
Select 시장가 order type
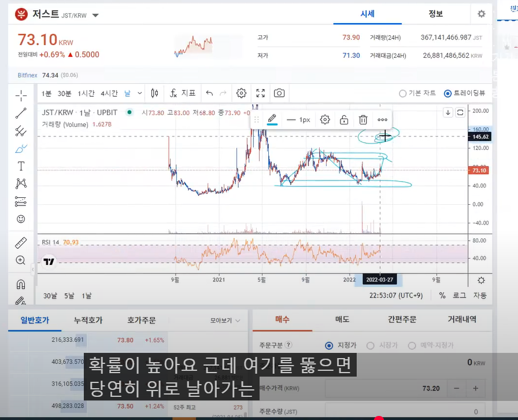tap(382, 345)
